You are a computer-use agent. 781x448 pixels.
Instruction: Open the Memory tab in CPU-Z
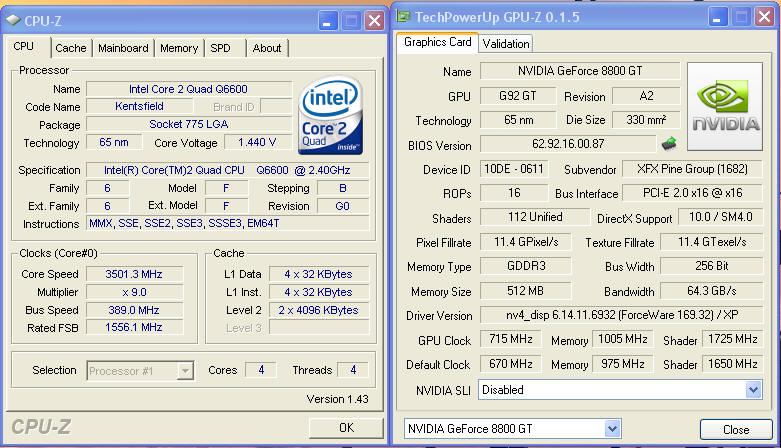(179, 48)
